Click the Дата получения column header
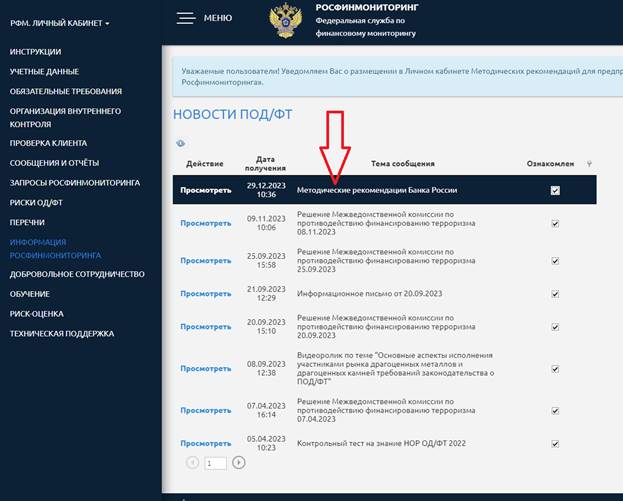The width and height of the screenshot is (623, 501). coord(265,164)
